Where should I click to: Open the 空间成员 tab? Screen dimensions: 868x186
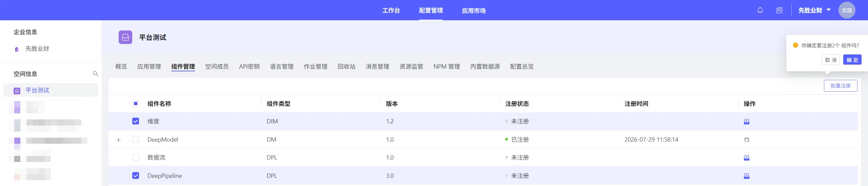click(217, 66)
